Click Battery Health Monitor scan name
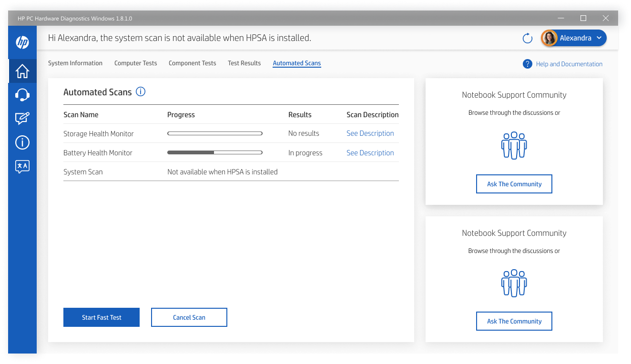 [x=98, y=153]
